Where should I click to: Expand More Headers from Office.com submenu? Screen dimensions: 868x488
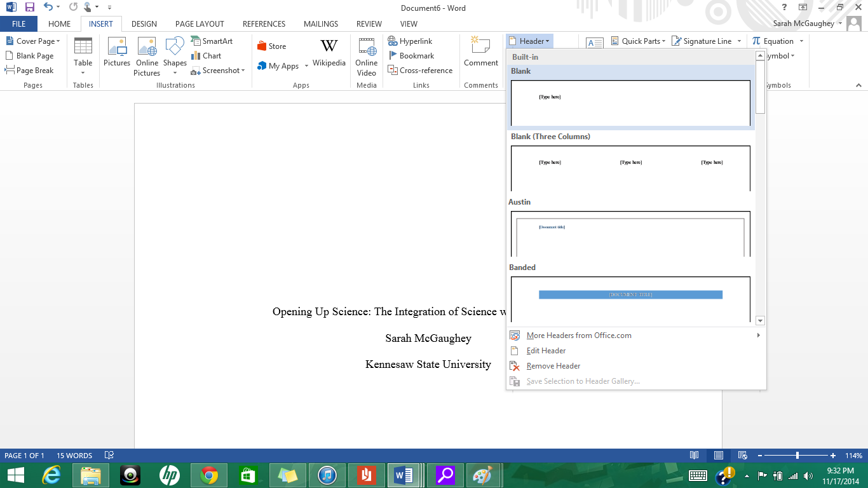[759, 335]
